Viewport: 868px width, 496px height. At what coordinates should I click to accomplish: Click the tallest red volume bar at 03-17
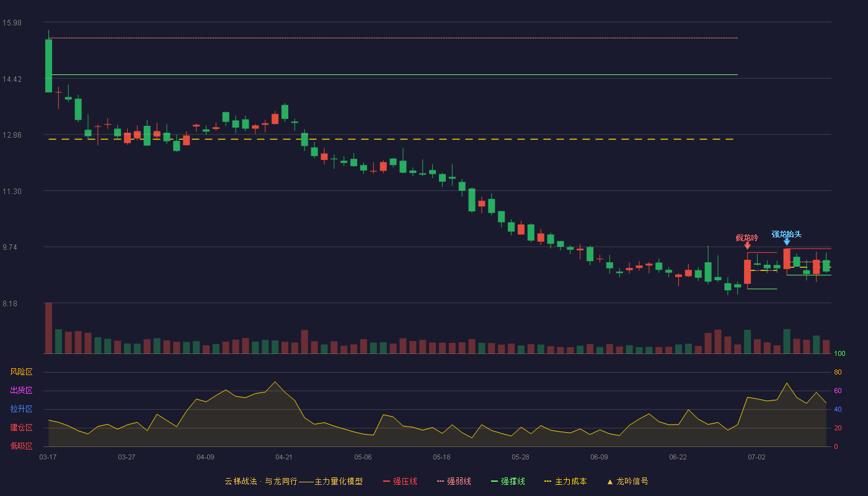[x=48, y=328]
